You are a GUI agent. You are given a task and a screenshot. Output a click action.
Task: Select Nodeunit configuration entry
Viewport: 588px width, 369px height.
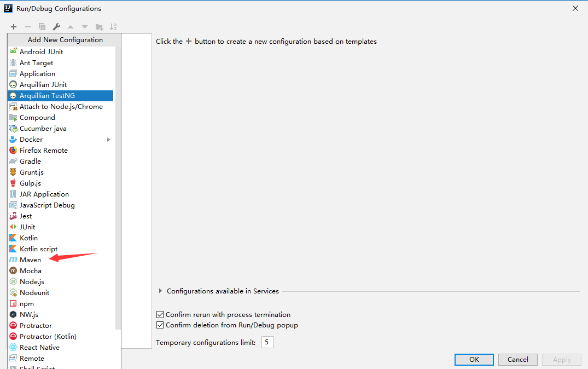[60, 292]
